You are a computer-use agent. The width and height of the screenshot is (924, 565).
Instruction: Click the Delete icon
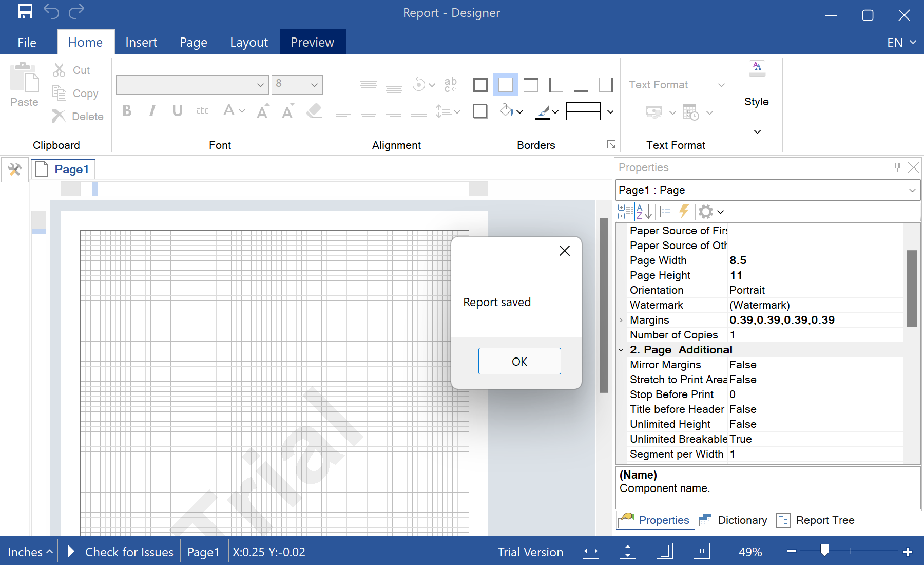pyautogui.click(x=59, y=116)
